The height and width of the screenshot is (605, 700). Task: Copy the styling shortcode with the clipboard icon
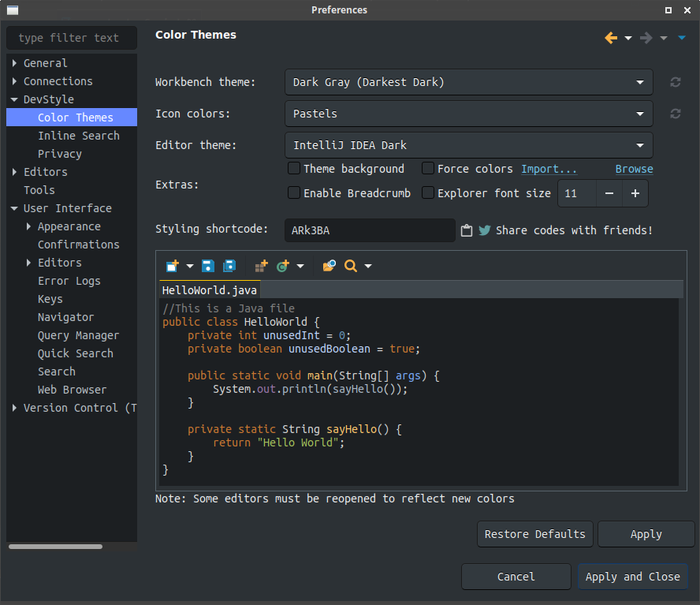click(466, 230)
